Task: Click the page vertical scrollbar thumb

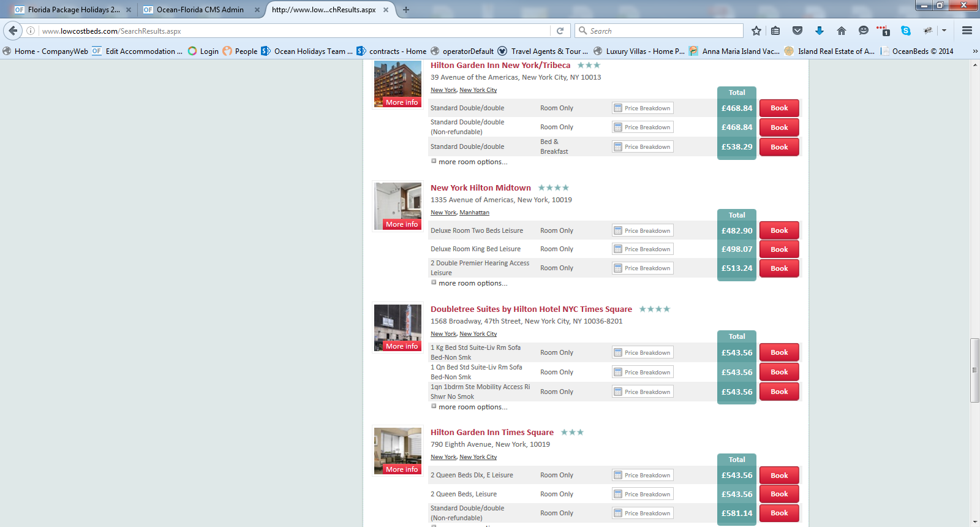Action: click(974, 370)
